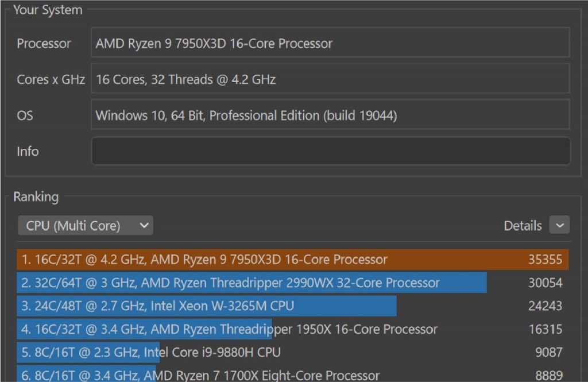Click the Cores x GHz value field
The image size is (588, 382).
click(x=330, y=79)
